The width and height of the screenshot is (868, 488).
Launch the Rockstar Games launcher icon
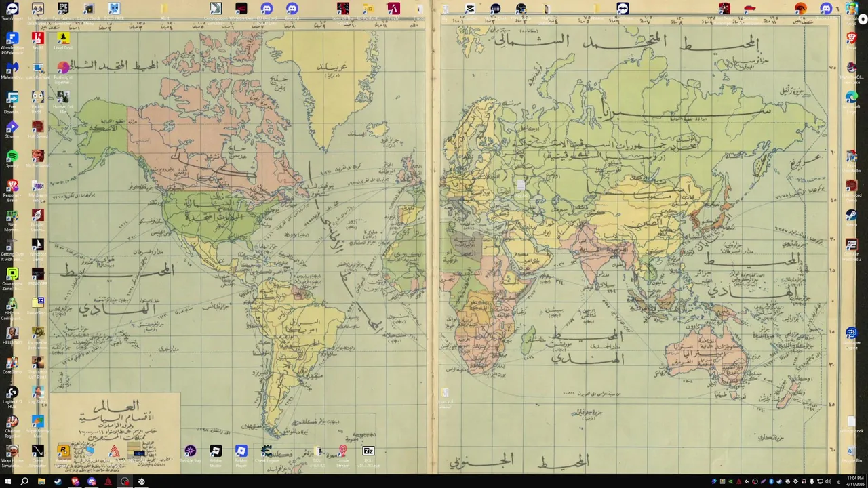pyautogui.click(x=63, y=451)
